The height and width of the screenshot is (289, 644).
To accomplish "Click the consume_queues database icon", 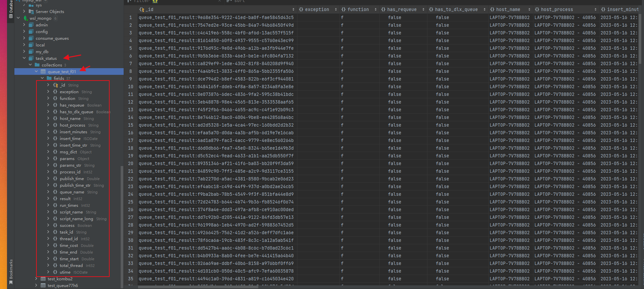I will 31,38.
